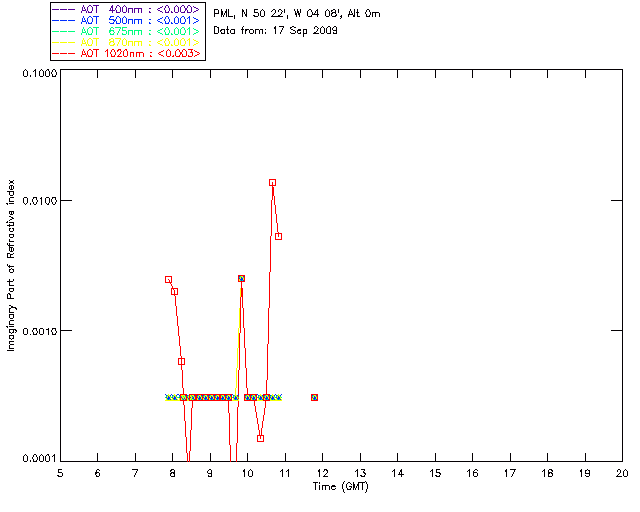Click the x-axis tick label 9

click(210, 473)
